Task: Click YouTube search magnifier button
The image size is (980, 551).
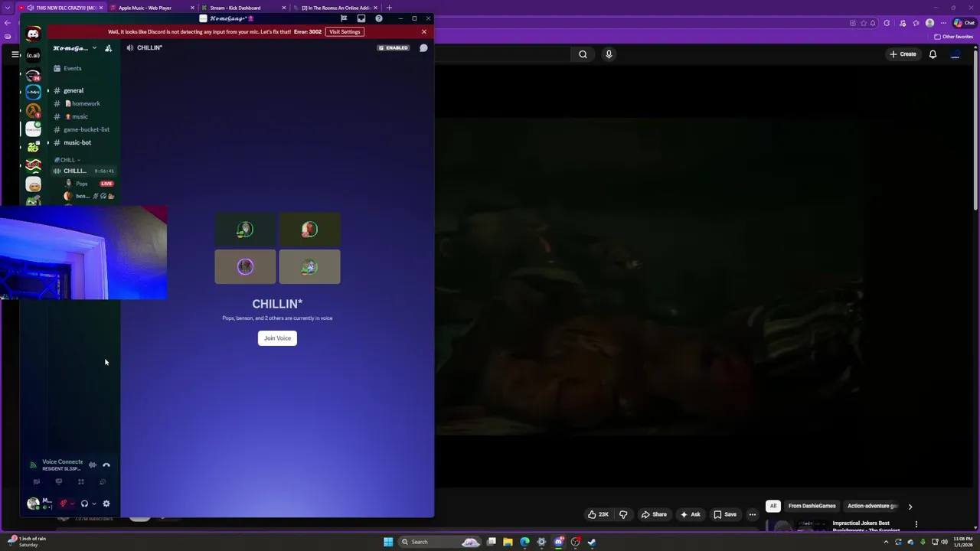Action: click(x=583, y=54)
